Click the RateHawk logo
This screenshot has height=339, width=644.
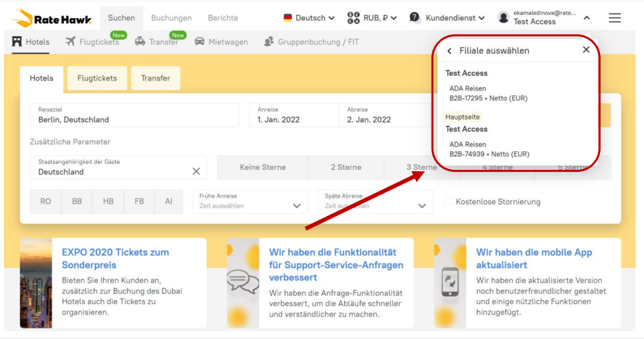[x=52, y=18]
